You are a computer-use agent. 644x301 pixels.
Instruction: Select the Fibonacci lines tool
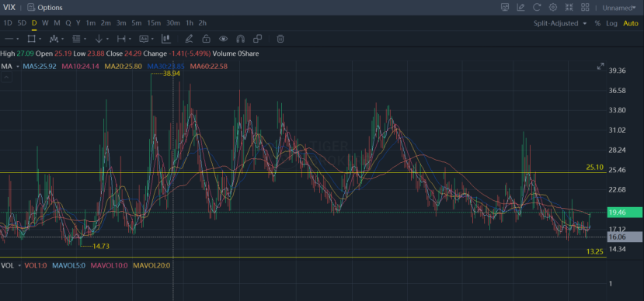[76, 39]
